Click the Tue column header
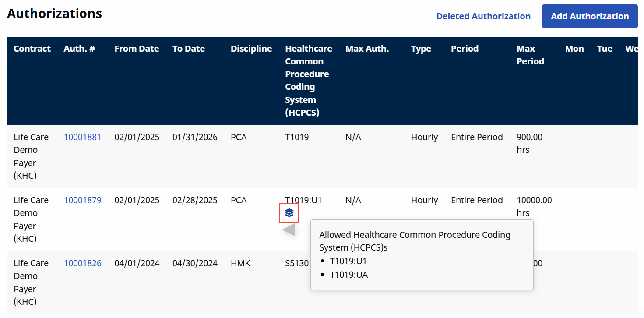The height and width of the screenshot is (318, 644). pyautogui.click(x=605, y=49)
